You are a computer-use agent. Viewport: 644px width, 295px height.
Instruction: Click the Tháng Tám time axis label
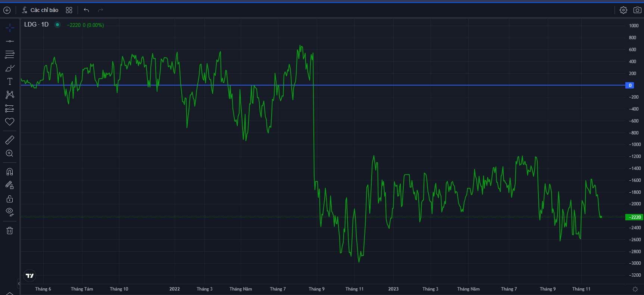click(x=82, y=289)
